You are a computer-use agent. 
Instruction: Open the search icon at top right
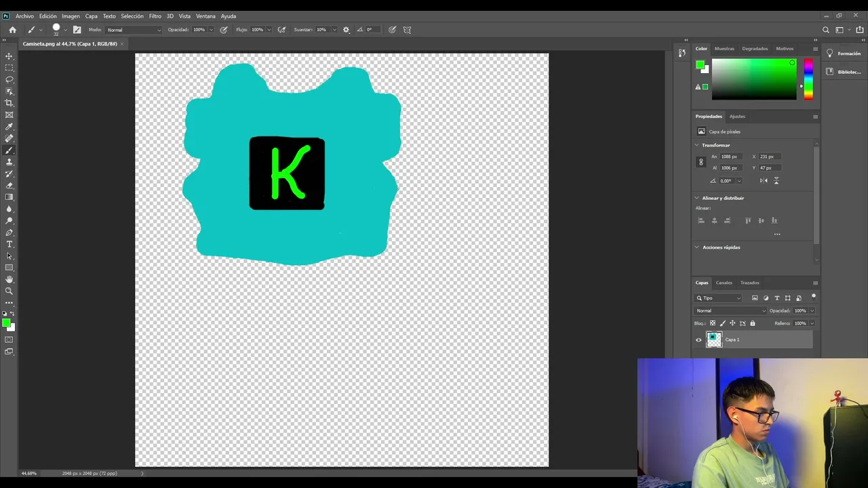pyautogui.click(x=825, y=30)
